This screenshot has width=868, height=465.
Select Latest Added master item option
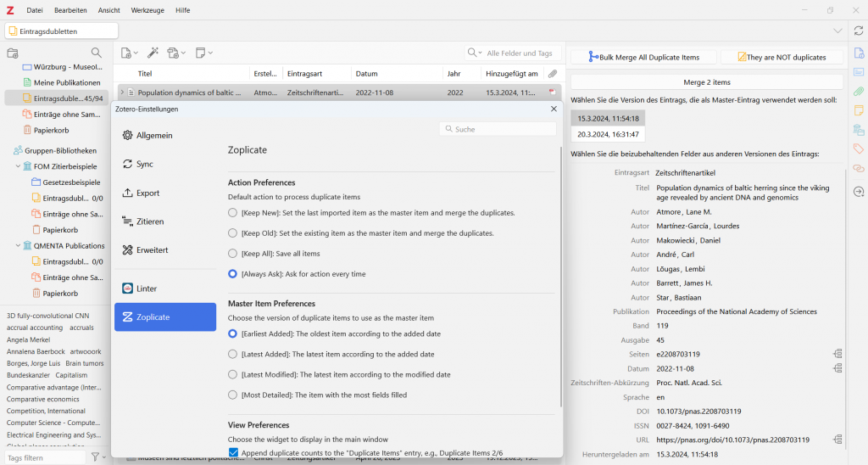tap(232, 354)
